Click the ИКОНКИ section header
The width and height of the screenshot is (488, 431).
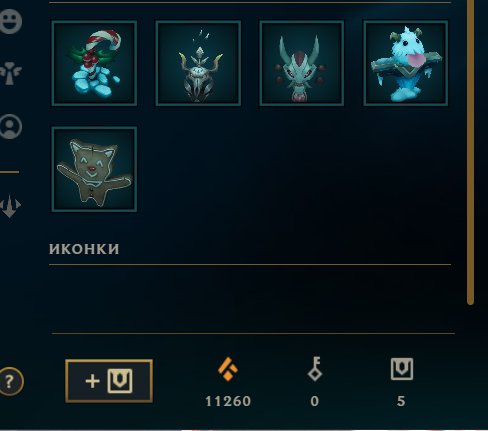(84, 249)
